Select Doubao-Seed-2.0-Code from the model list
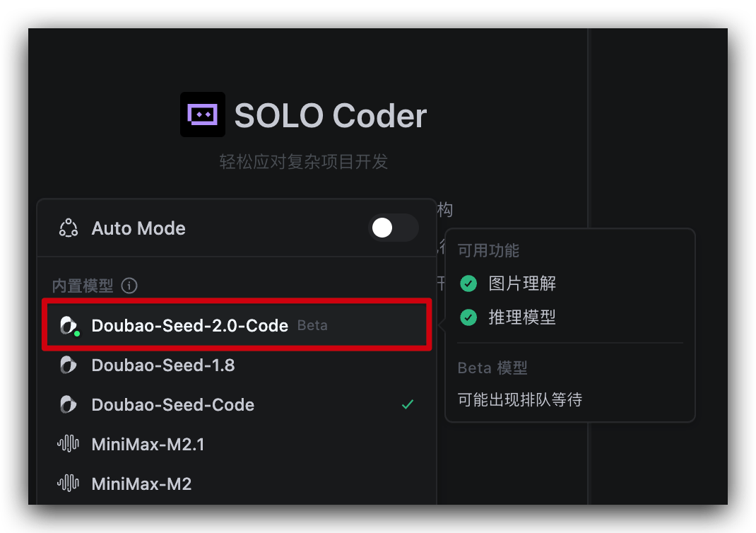This screenshot has height=533, width=756. click(x=189, y=325)
